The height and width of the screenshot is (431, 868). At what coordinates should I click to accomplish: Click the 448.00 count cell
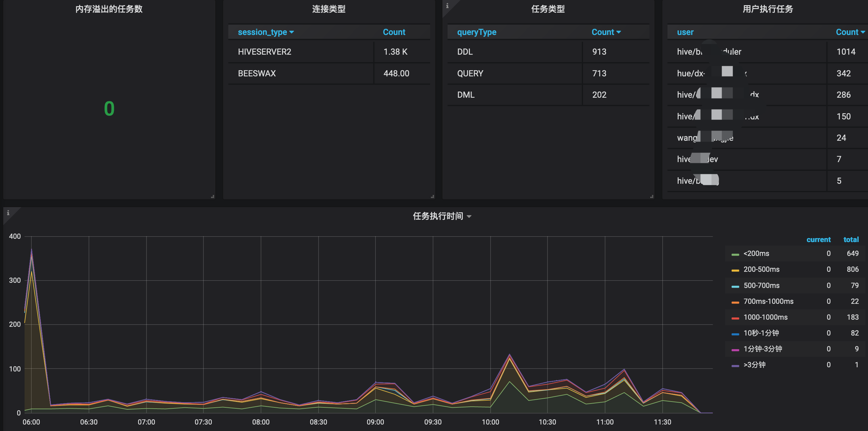pos(402,73)
